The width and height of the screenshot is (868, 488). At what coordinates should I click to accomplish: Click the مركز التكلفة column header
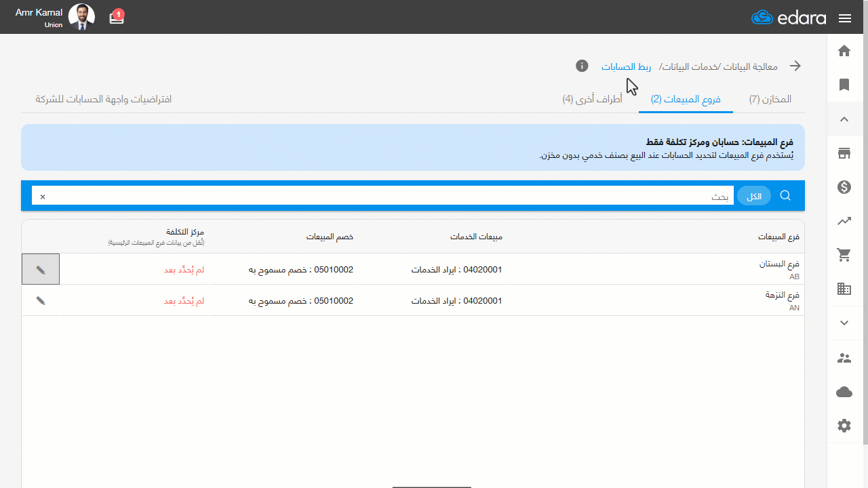coord(185,232)
